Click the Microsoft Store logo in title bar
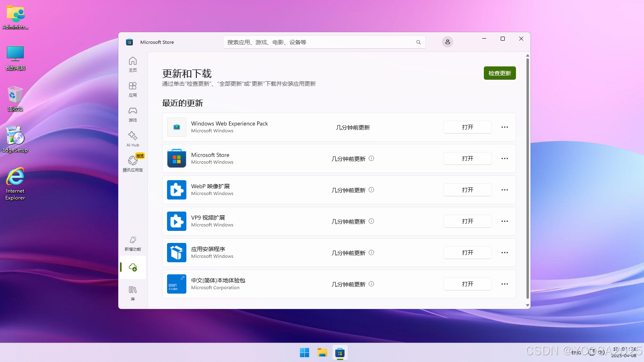 (129, 42)
